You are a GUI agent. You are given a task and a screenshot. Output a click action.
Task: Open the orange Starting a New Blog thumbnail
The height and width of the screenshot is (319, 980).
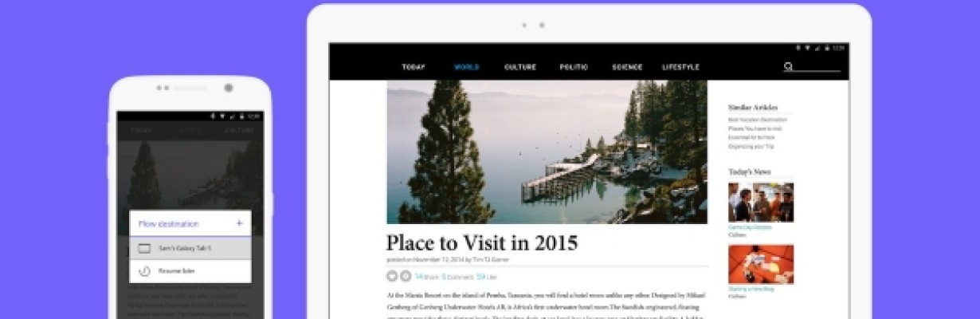tap(761, 265)
